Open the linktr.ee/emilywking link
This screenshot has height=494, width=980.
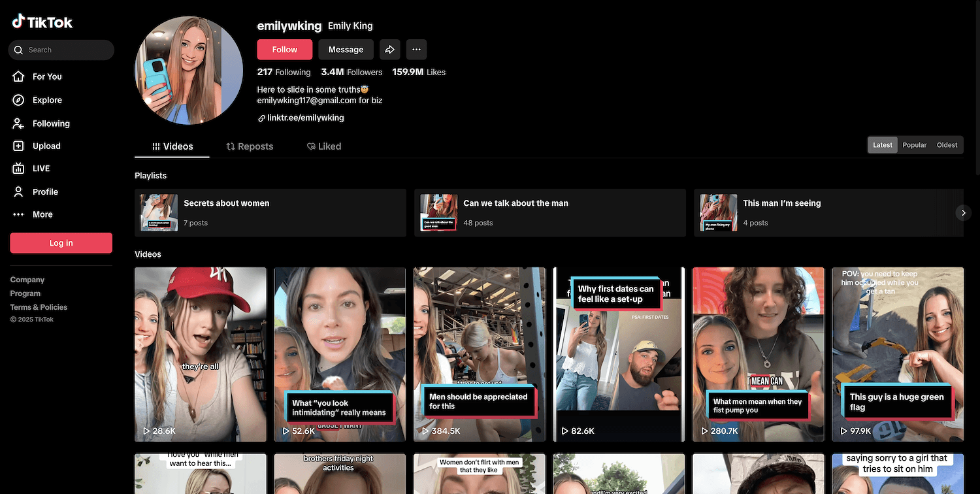(305, 118)
